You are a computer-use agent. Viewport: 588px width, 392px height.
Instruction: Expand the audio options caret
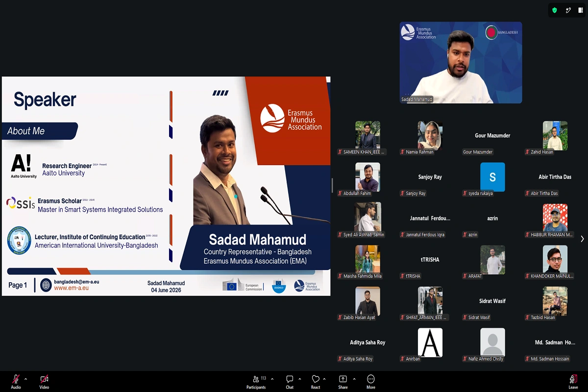coord(25,379)
